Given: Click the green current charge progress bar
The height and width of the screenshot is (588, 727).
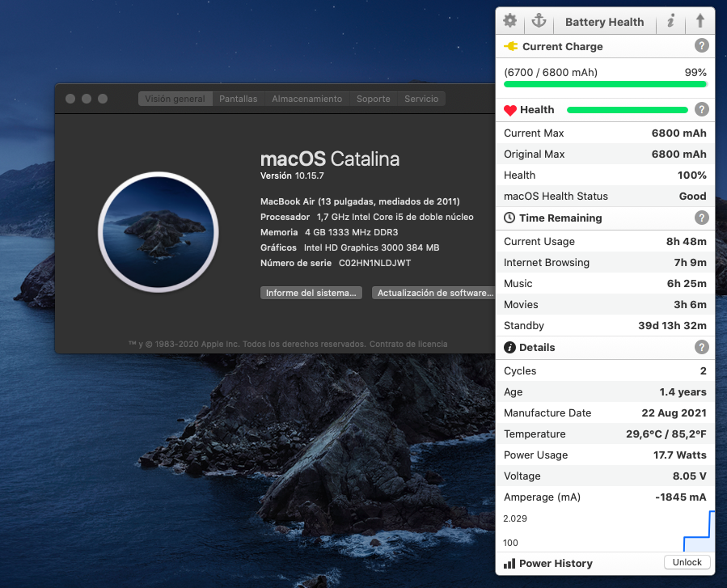Looking at the screenshot, I should click(x=605, y=84).
